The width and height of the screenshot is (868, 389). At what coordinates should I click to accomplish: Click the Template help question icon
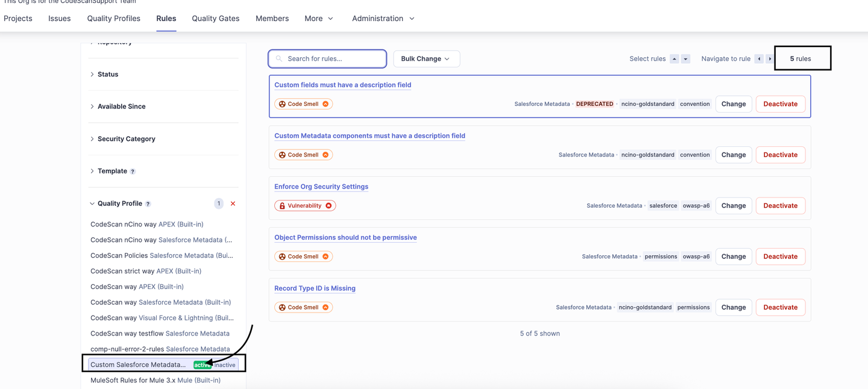[133, 172]
